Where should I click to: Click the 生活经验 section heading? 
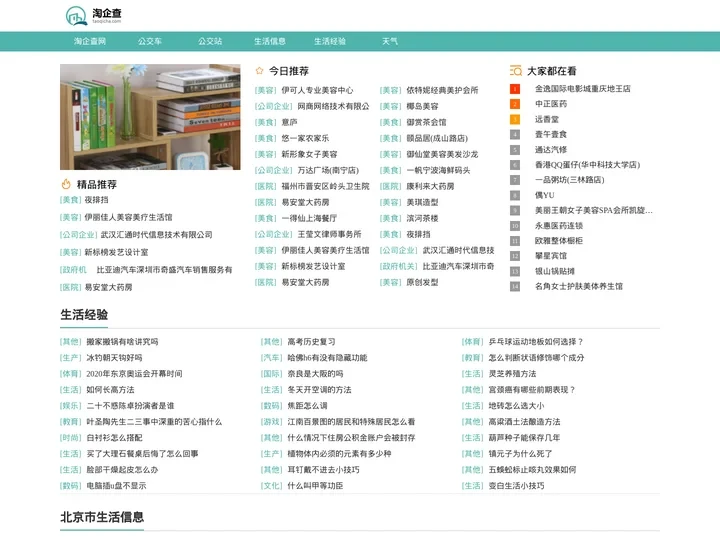[x=84, y=315]
